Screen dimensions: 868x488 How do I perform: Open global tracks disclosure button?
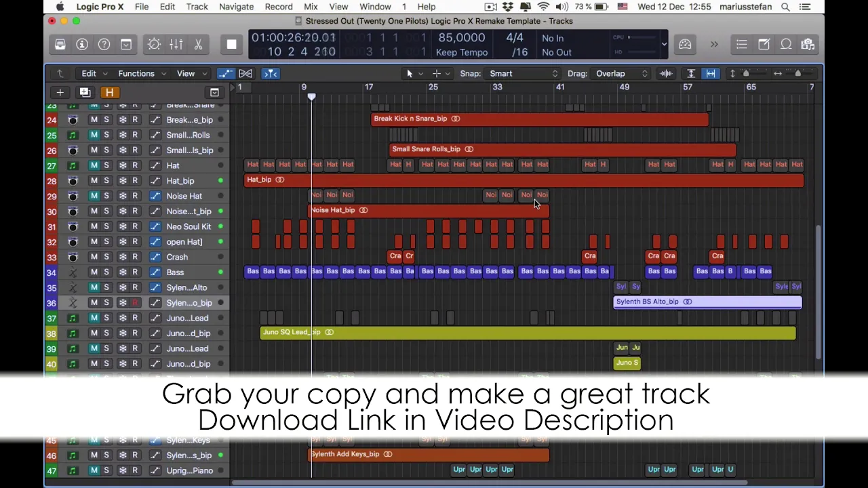[214, 93]
